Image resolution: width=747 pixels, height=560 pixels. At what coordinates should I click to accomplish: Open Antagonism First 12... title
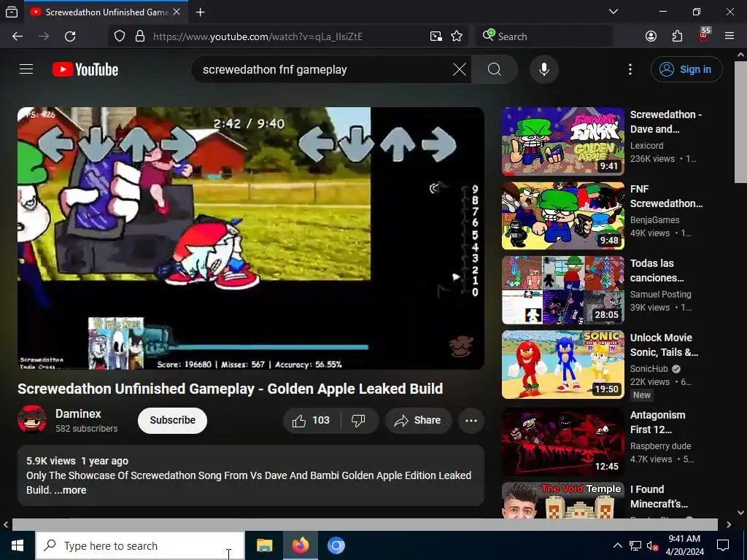pyautogui.click(x=657, y=422)
